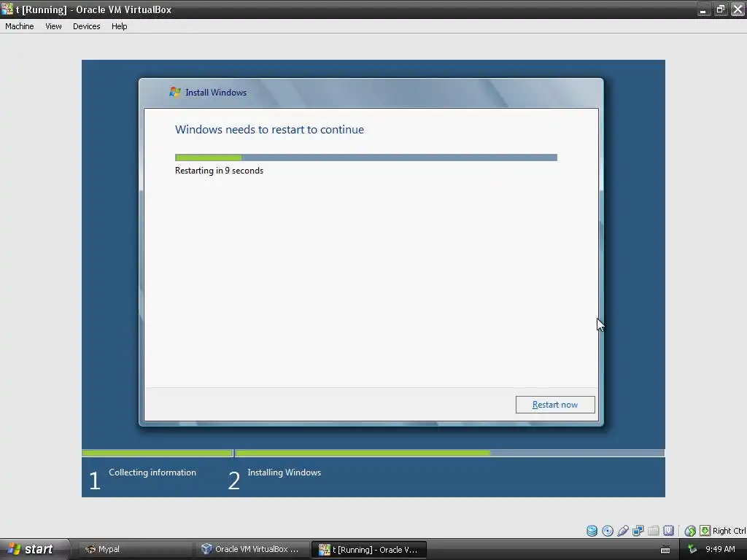This screenshot has height=560, width=747.
Task: Open the Devices menu
Action: 86,26
